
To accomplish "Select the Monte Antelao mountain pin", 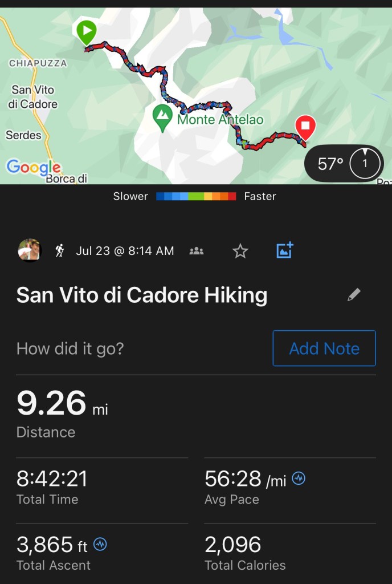I will (x=163, y=117).
